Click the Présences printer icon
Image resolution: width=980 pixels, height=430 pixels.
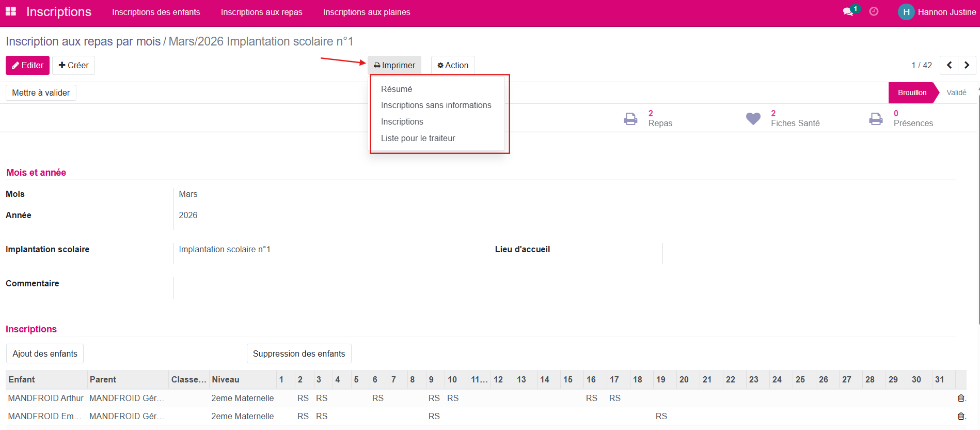876,118
